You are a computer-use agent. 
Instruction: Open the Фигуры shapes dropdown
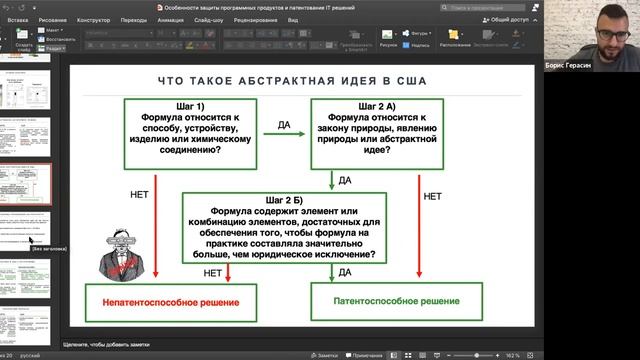[x=417, y=33]
